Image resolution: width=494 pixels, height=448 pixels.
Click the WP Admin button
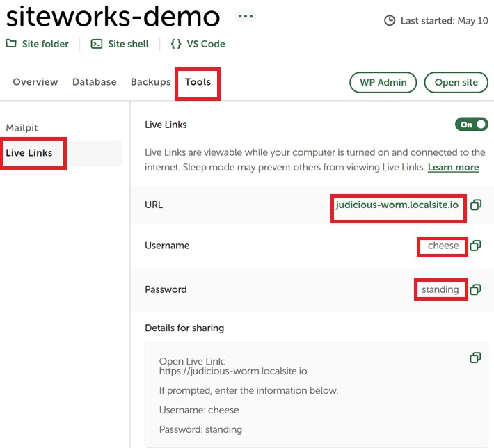click(383, 83)
